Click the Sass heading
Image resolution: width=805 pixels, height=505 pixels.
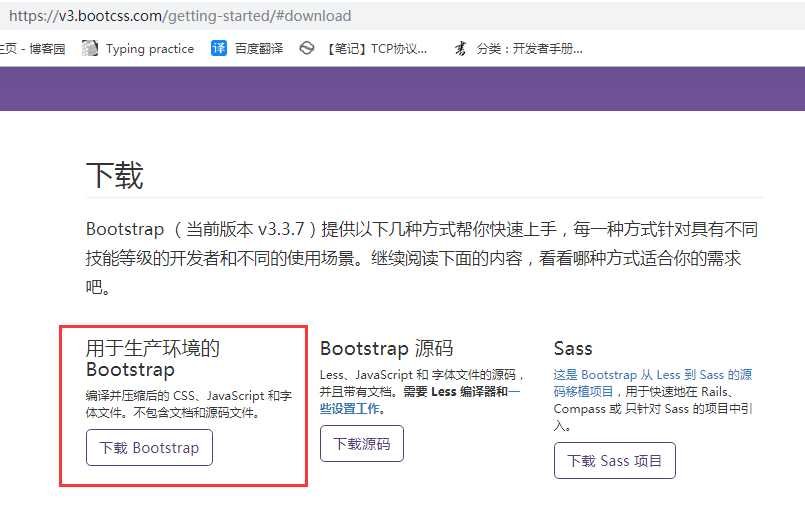(x=573, y=348)
